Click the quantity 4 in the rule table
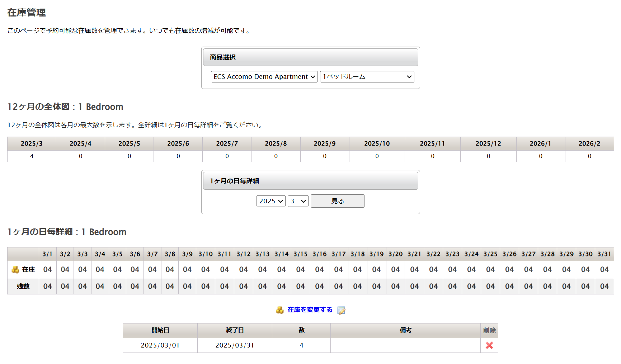The height and width of the screenshot is (364, 621). [x=301, y=345]
